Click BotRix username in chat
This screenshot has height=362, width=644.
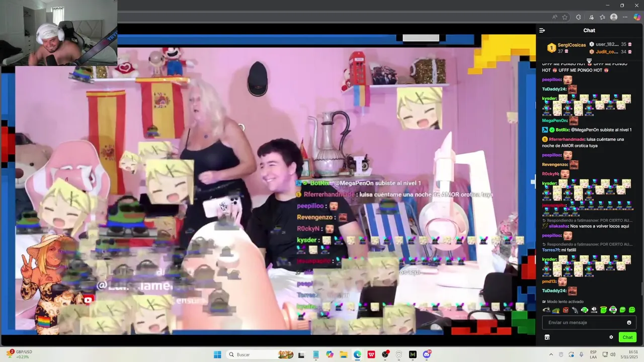coord(562,130)
